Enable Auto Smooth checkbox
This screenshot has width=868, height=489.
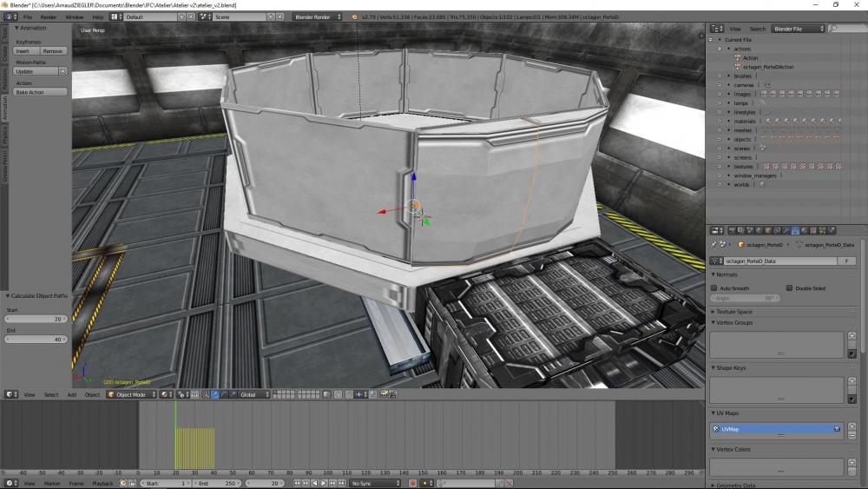point(714,287)
